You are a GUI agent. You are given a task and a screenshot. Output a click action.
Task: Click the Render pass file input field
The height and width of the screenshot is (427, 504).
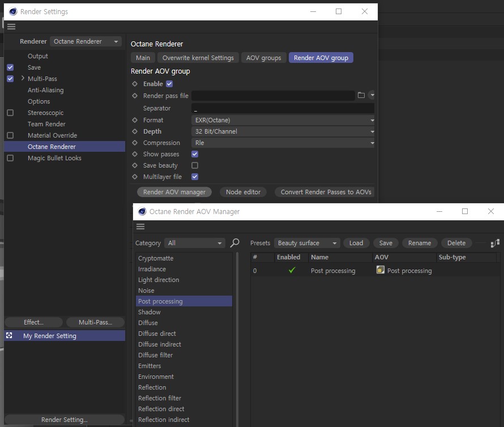point(273,96)
